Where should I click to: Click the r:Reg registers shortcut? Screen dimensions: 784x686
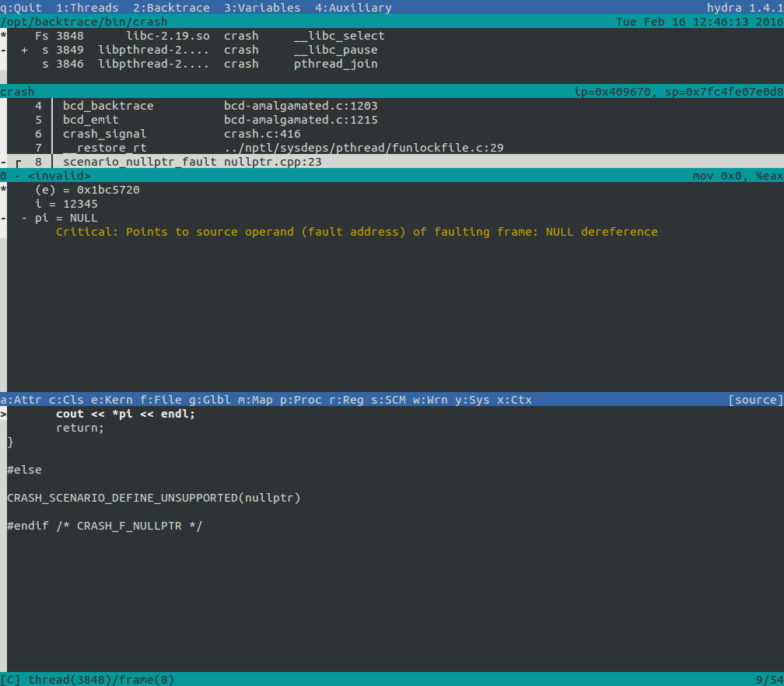point(346,400)
